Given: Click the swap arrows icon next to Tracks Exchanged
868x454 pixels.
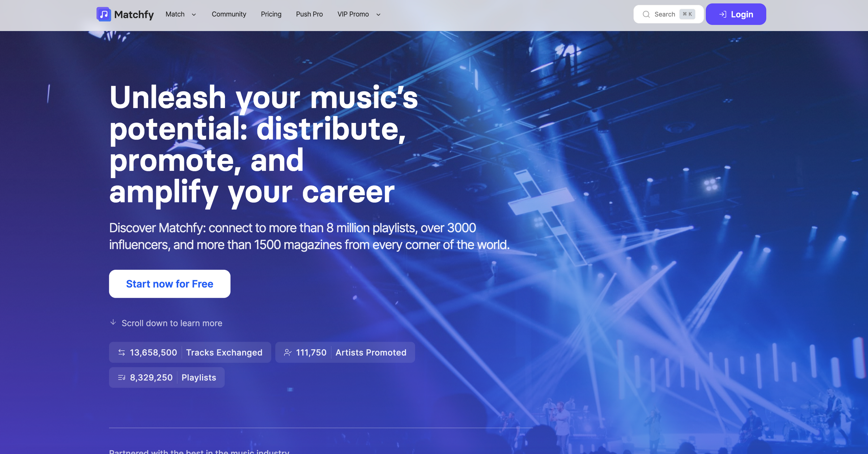Looking at the screenshot, I should tap(122, 352).
